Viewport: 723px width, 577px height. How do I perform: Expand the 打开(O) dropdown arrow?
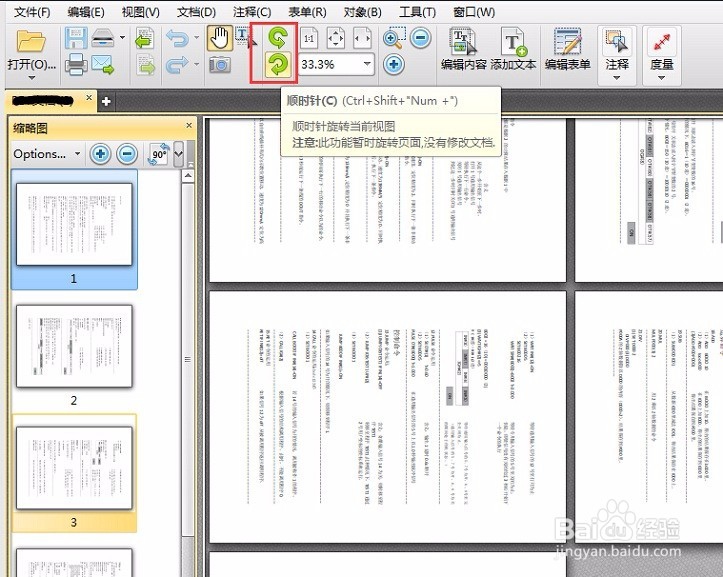click(31, 78)
